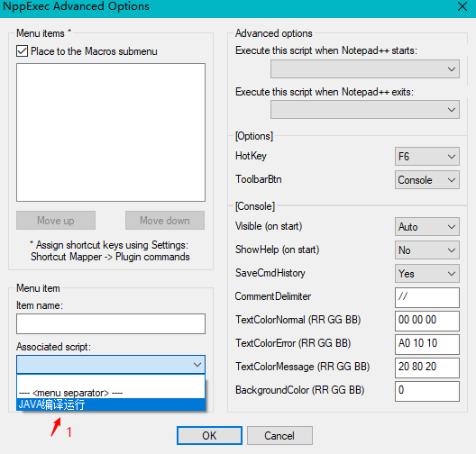Close the NppExec Advanced Options dialog
The image size is (476, 454).
click(x=462, y=6)
